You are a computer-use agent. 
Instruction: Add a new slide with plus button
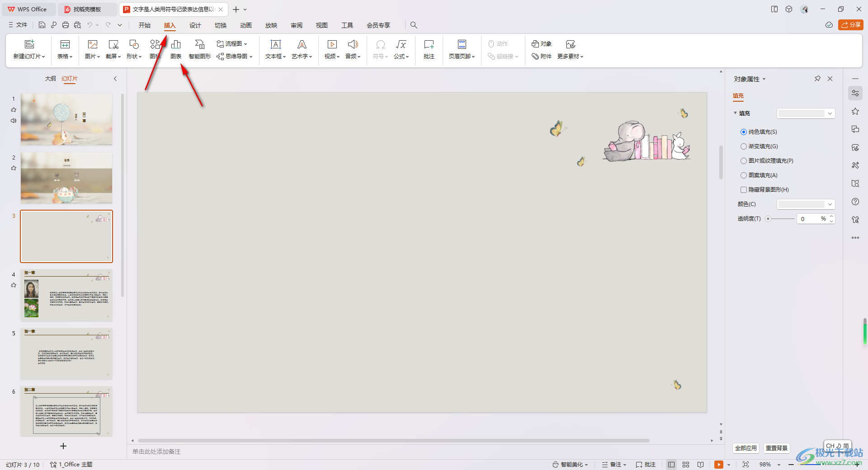[63, 446]
